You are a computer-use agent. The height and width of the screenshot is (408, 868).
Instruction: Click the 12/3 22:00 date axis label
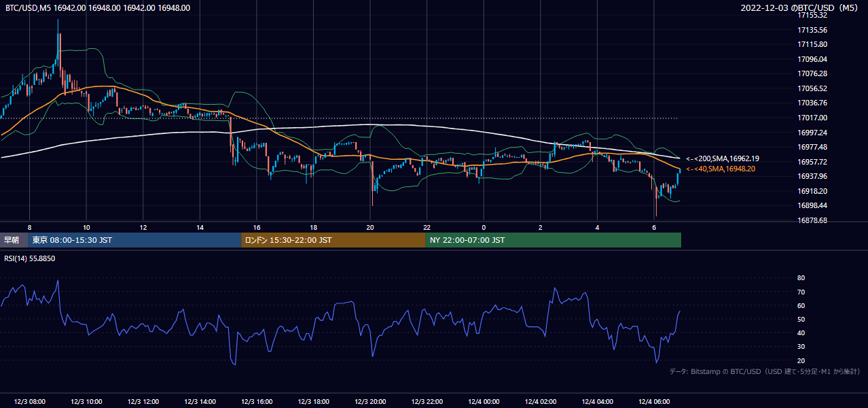[427, 401]
